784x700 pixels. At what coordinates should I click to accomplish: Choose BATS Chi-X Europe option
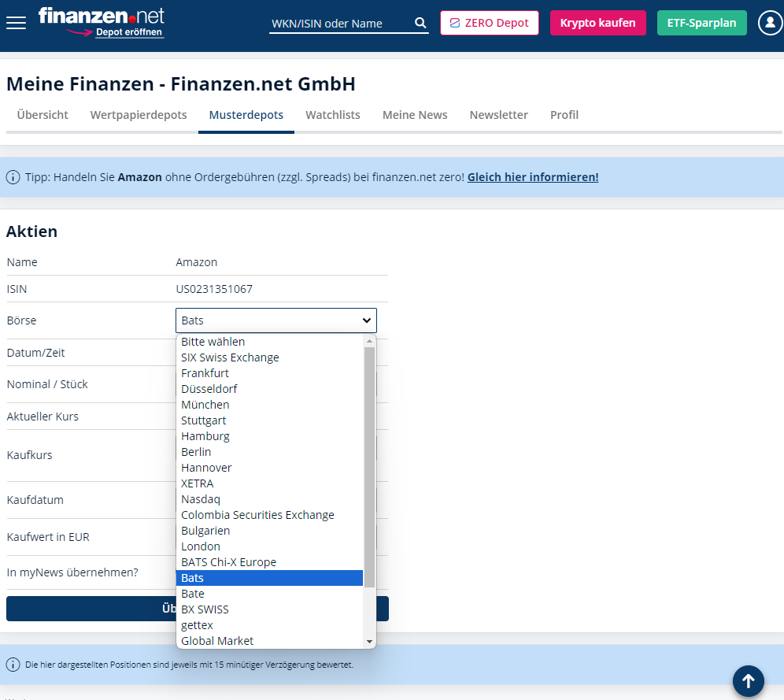tap(269, 562)
